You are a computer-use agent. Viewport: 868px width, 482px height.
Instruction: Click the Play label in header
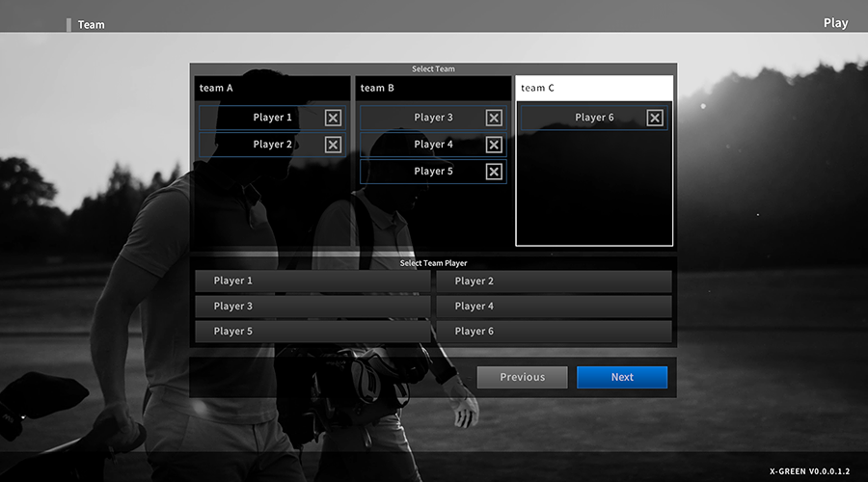pos(835,23)
